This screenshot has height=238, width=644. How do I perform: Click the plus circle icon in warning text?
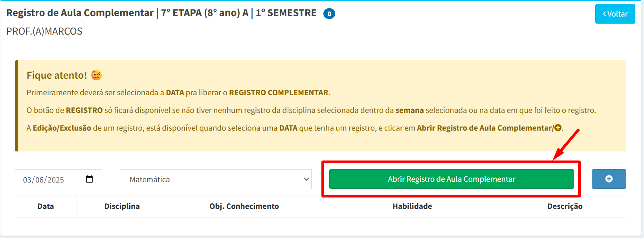[558, 127]
